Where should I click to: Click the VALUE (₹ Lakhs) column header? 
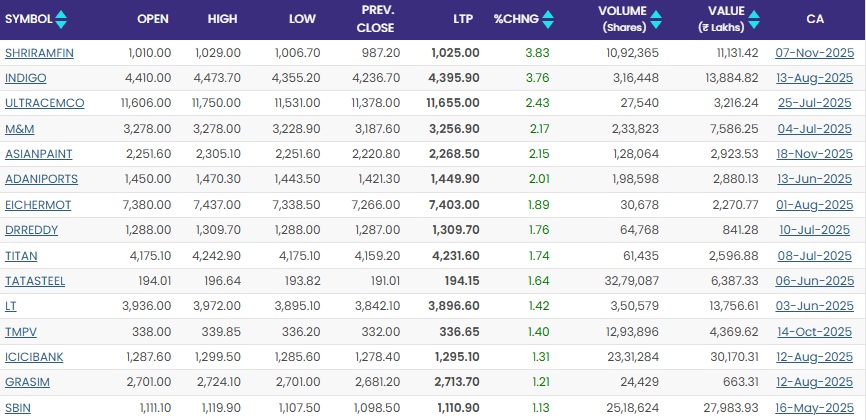point(724,19)
